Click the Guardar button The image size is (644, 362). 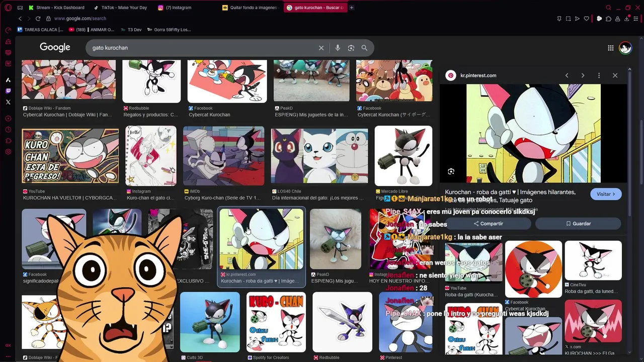pyautogui.click(x=578, y=224)
